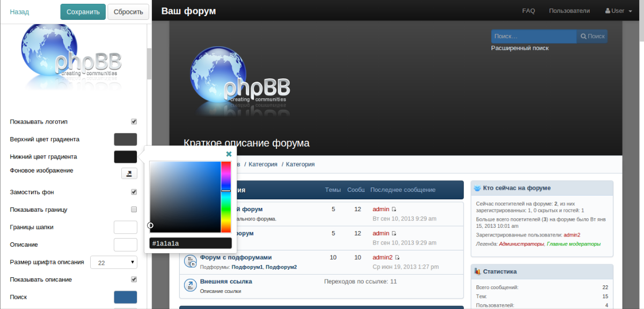Open the Границы шапки color swatch
This screenshot has height=309, width=644.
126,227
